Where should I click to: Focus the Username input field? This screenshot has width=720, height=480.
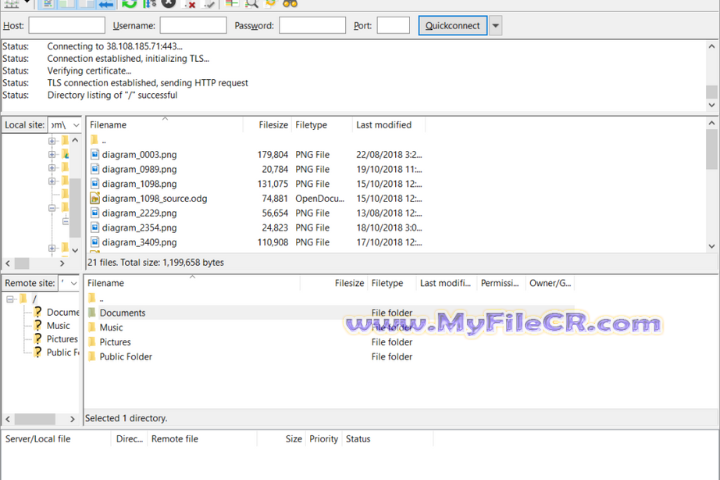click(193, 25)
